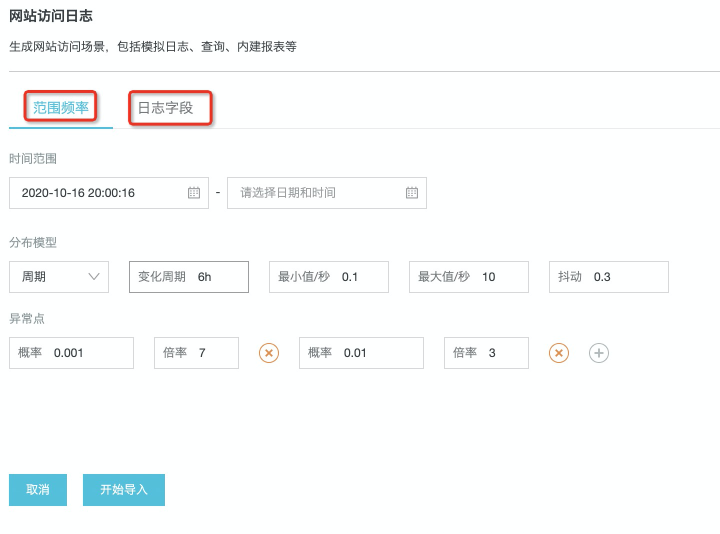
Task: Click the end date and time field
Action: [x=315, y=193]
